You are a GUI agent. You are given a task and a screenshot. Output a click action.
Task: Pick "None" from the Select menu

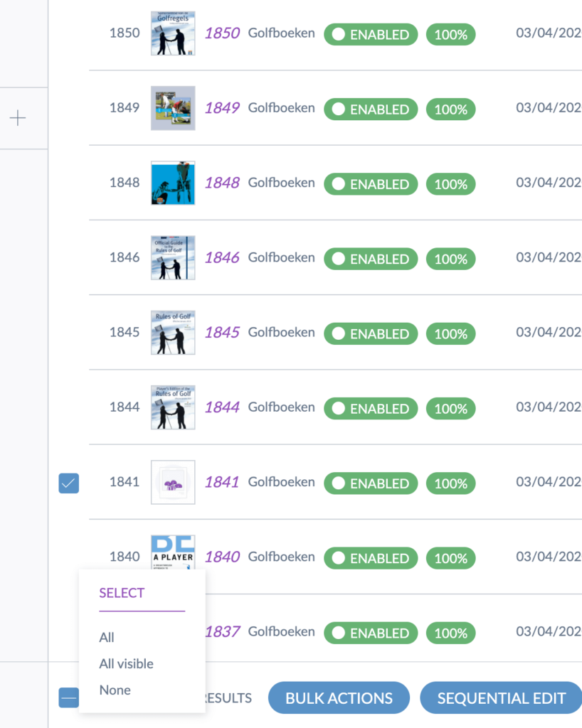(115, 690)
